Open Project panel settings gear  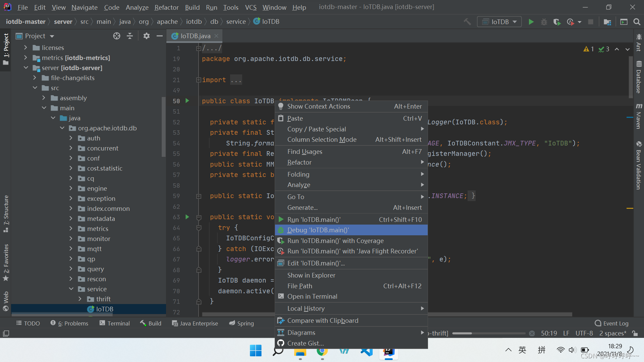click(146, 36)
